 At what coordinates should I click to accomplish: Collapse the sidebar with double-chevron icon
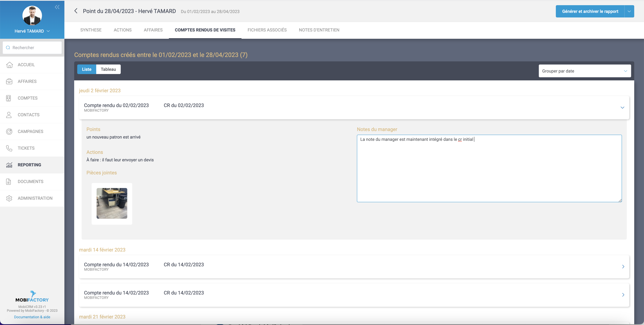click(57, 7)
